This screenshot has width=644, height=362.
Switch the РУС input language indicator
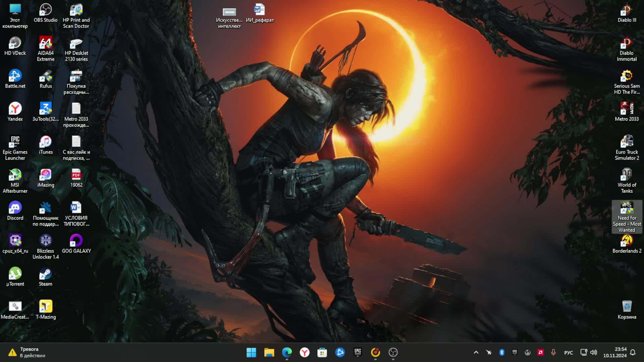[569, 352]
